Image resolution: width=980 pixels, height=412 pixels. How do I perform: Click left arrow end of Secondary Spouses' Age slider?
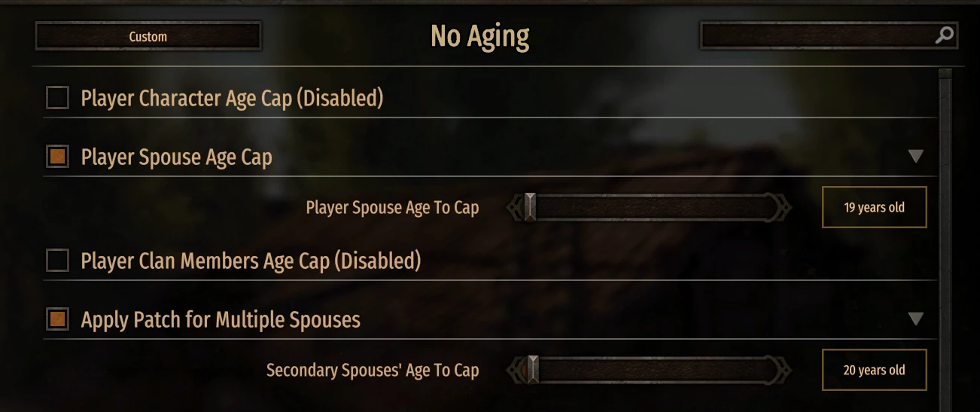pos(514,370)
